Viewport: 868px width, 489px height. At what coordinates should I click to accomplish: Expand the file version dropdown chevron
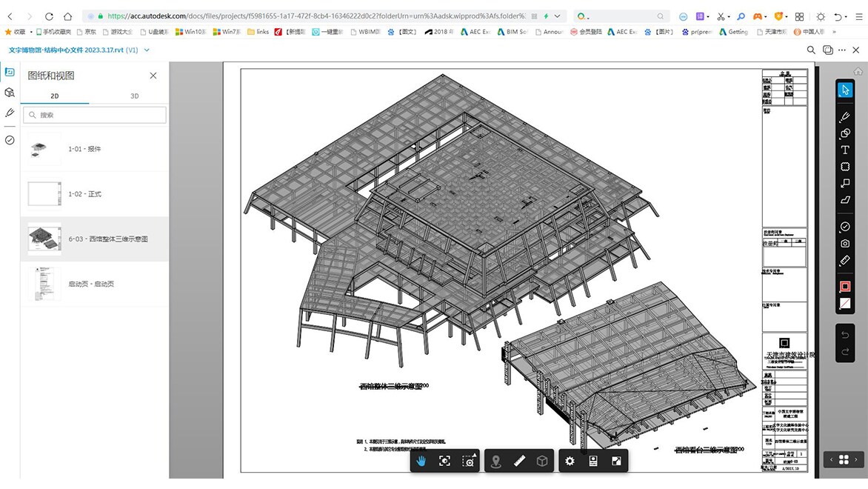click(147, 50)
